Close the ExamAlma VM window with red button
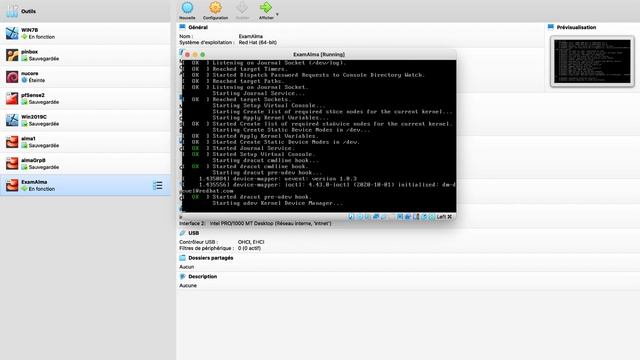The height and width of the screenshot is (360, 640). [x=187, y=55]
